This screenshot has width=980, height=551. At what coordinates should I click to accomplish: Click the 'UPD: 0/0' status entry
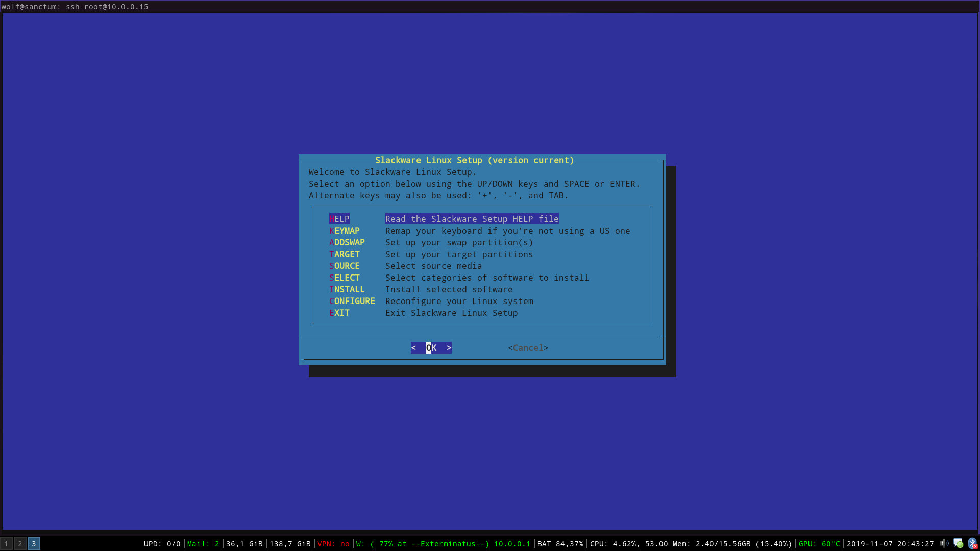(x=162, y=544)
